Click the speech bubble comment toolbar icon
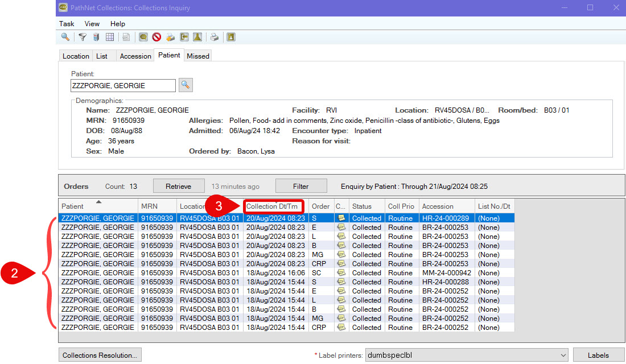 point(143,37)
